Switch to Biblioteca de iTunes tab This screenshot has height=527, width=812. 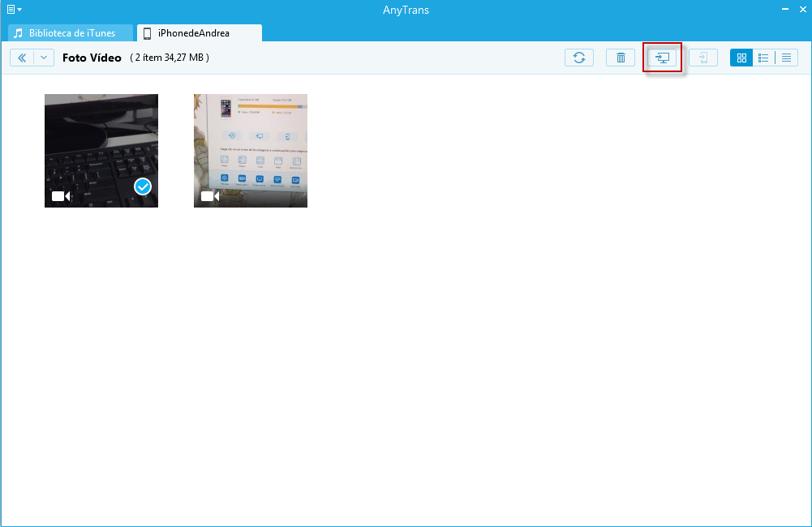[71, 33]
